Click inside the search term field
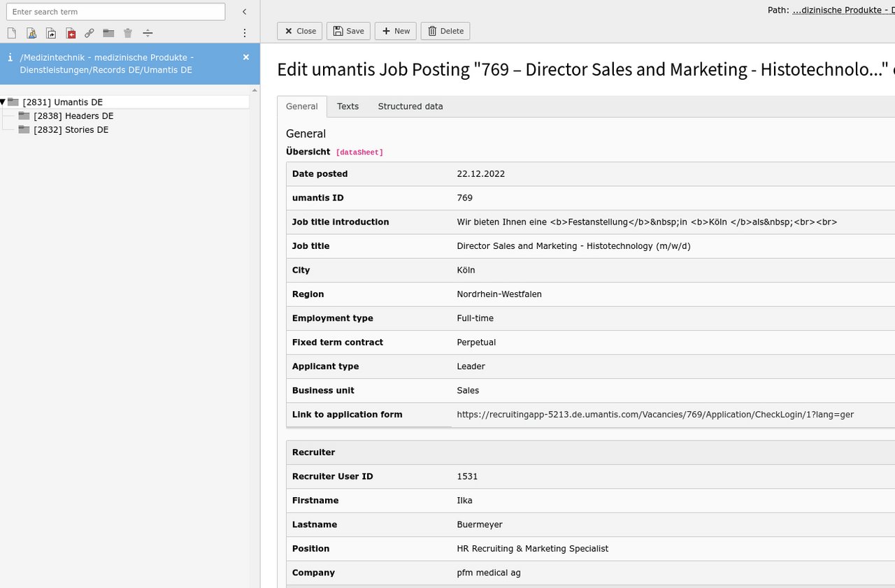Screen dimensions: 895x588 [x=115, y=11]
